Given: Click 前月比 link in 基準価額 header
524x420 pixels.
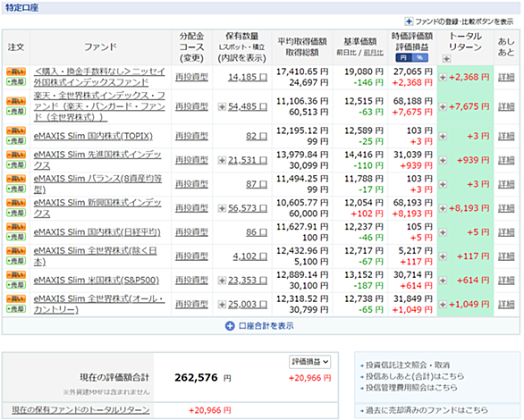Looking at the screenshot, I should tap(373, 53).
